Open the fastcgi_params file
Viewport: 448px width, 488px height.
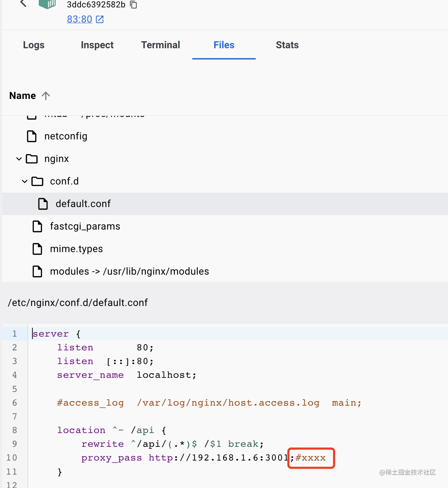[85, 226]
